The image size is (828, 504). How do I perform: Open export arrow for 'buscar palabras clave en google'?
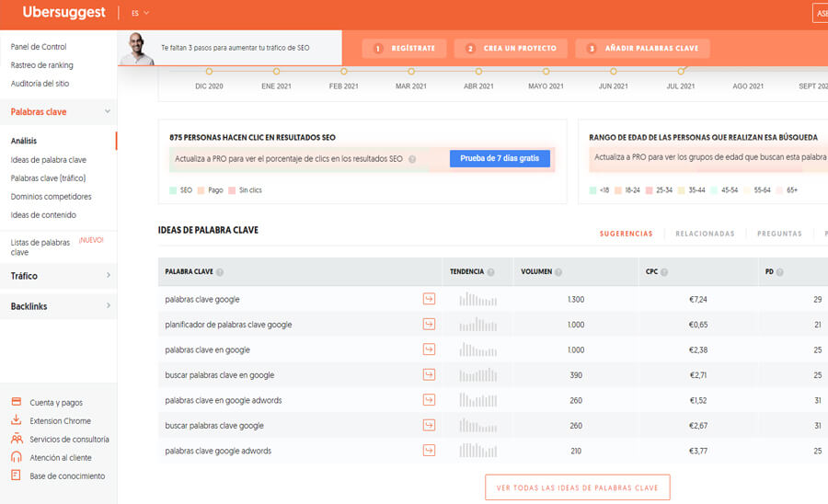tap(429, 374)
